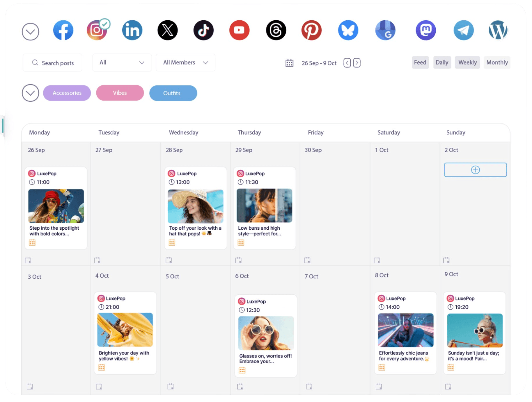Switch to Weekly view
The height and width of the screenshot is (402, 532).
point(467,62)
